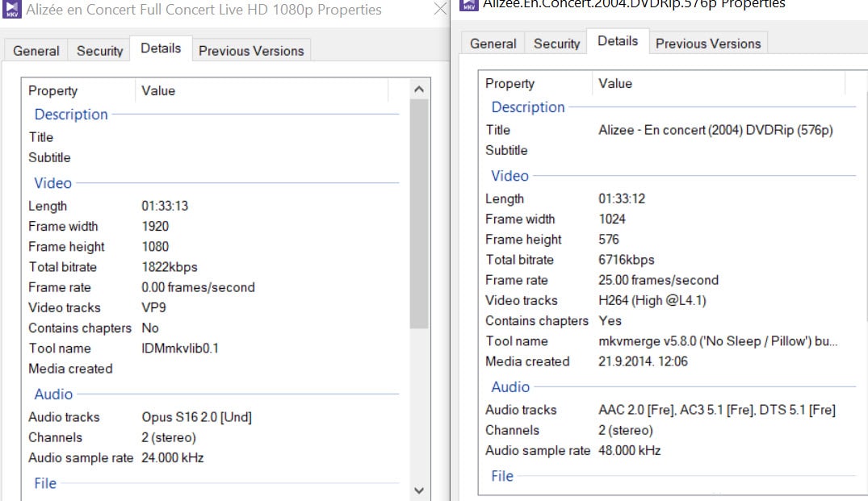Select Media created 21.9.2014 12:06 value

tap(643, 361)
